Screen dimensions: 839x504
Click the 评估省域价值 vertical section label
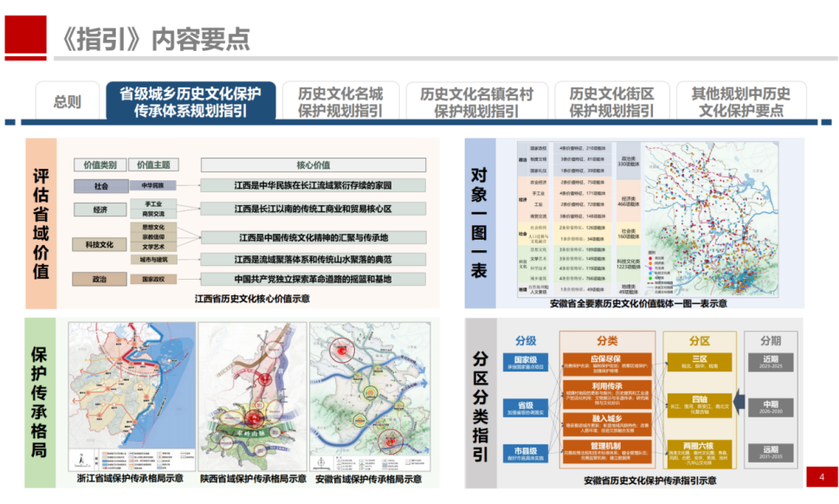(x=41, y=223)
